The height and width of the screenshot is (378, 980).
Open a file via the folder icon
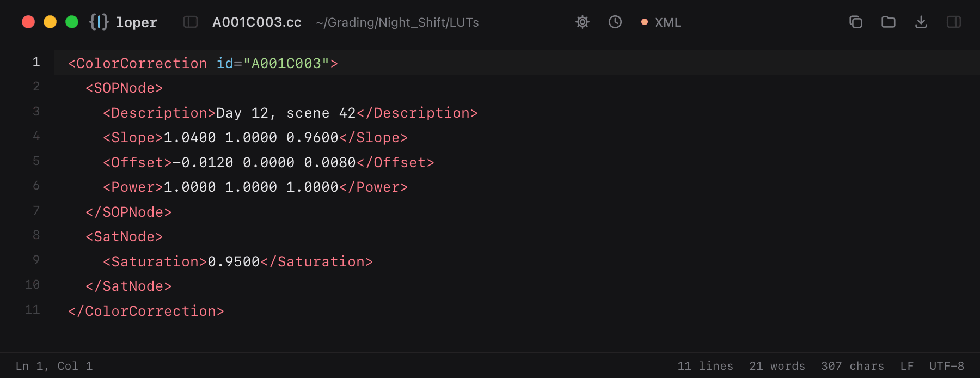click(889, 22)
